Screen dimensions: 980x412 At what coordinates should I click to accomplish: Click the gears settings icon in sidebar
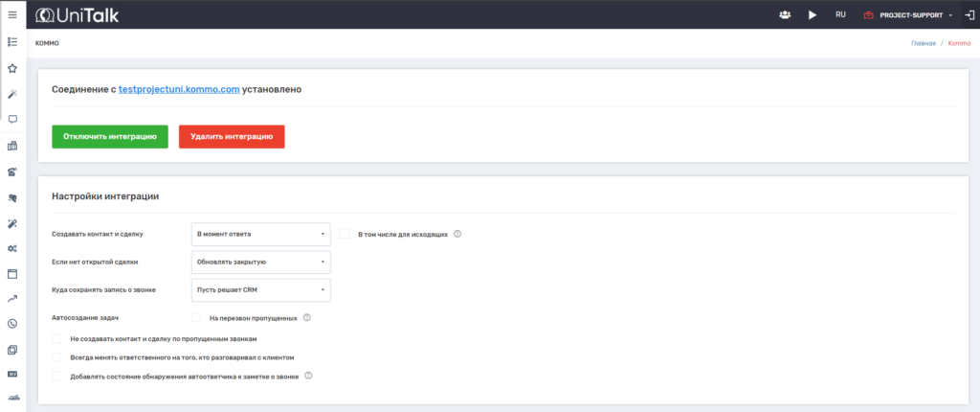[12, 248]
